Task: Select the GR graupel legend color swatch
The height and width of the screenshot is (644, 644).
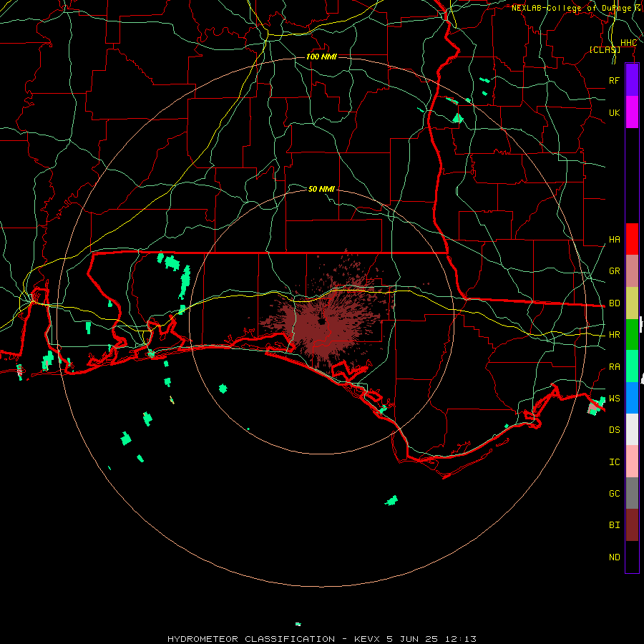Action: pos(632,271)
